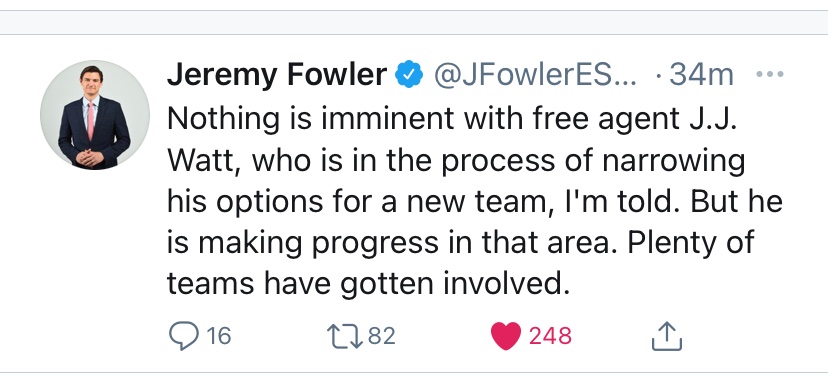The height and width of the screenshot is (386, 828).
Task: Open Jeremy Fowler's profile picture
Action: tap(95, 115)
